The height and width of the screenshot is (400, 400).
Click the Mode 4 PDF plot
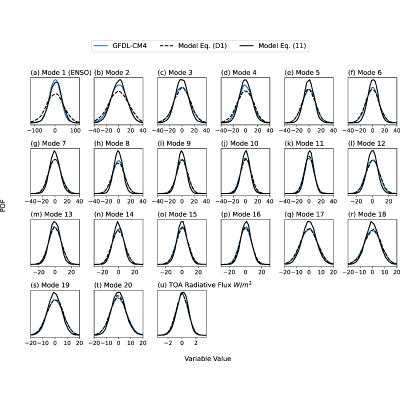[245, 101]
